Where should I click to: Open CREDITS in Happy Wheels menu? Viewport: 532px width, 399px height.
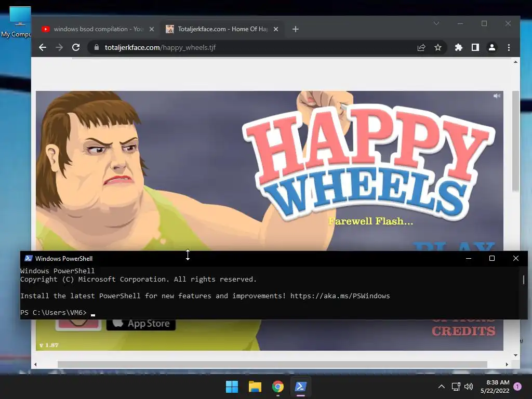point(463,331)
